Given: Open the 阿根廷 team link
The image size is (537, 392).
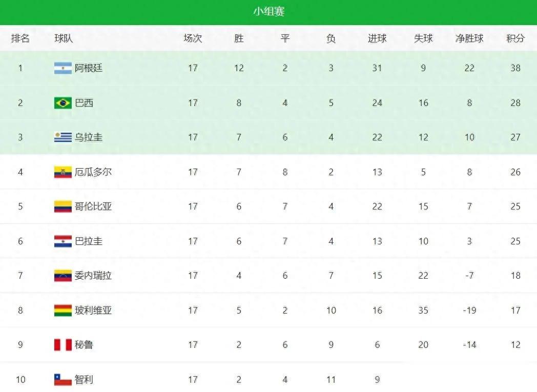Looking at the screenshot, I should coord(89,68).
